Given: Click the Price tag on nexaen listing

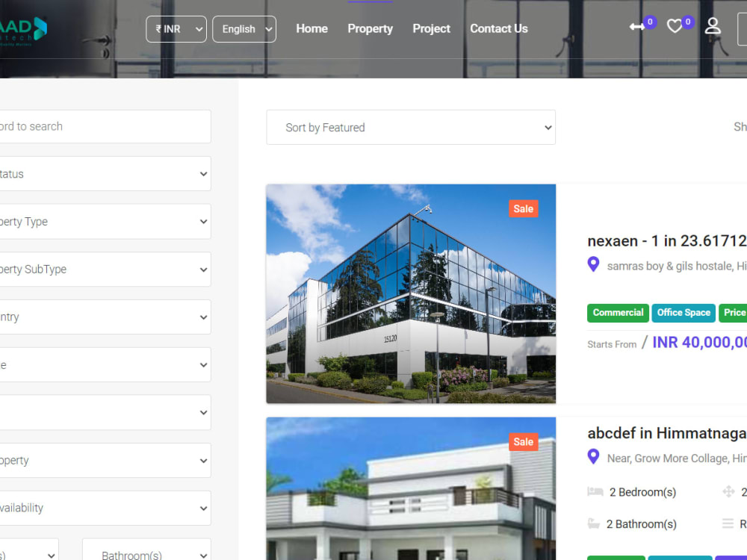Looking at the screenshot, I should (733, 313).
